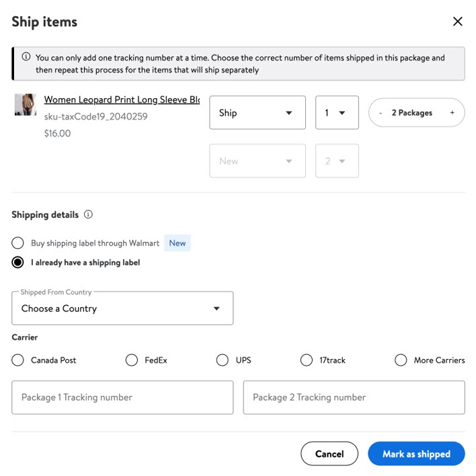Open Women Leopard Print Long Sleeve link
The image size is (476, 476).
coord(122,100)
